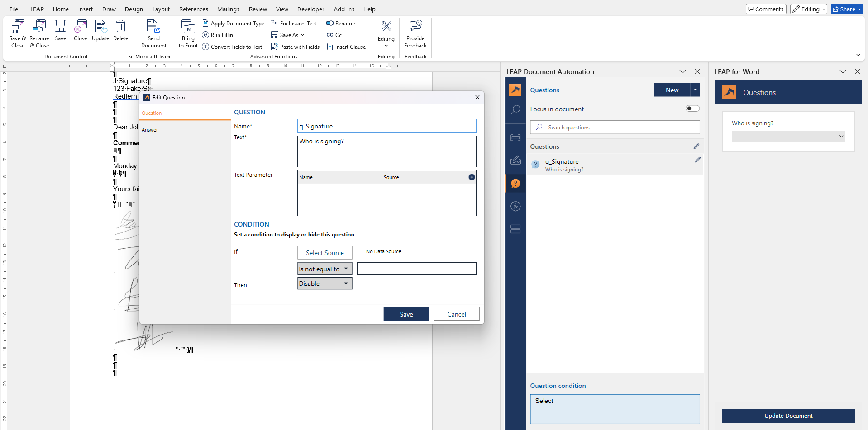The height and width of the screenshot is (430, 868).
Task: Click the Select Source button
Action: (324, 253)
